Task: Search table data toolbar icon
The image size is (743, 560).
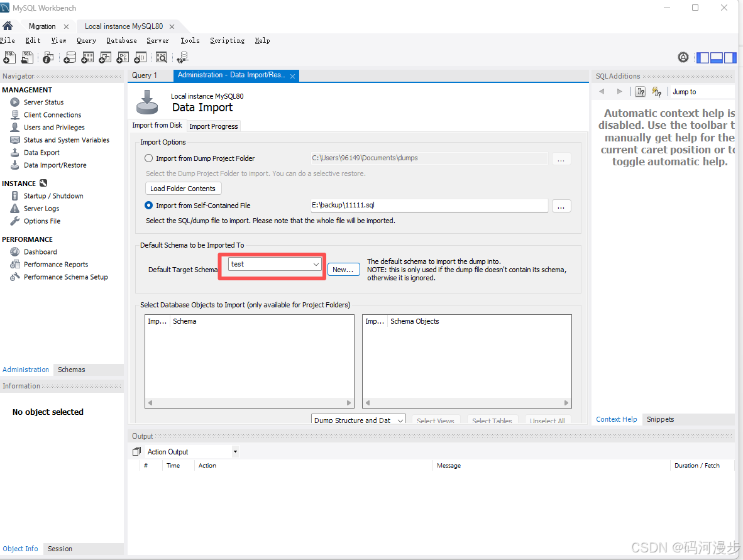Action: pyautogui.click(x=161, y=57)
